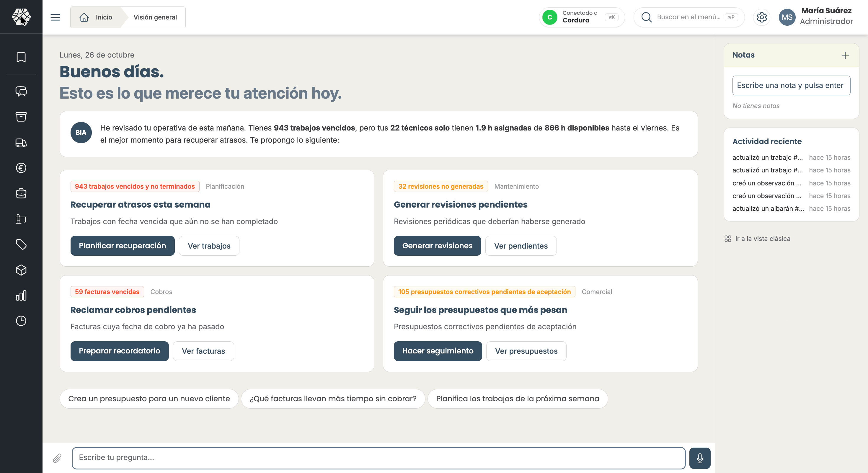Click '943 trabajos vencidos y no terminados' tag

click(135, 186)
